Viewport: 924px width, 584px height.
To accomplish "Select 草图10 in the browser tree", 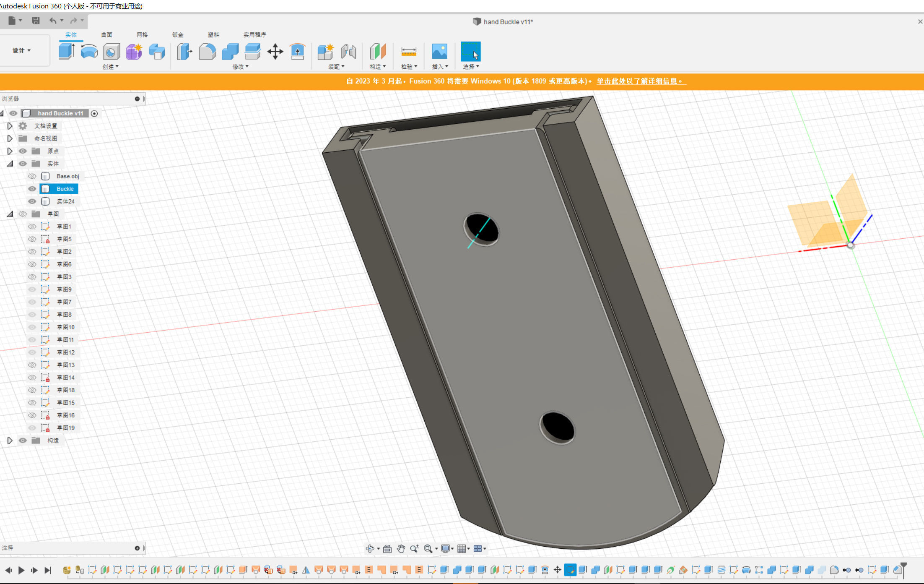I will [65, 327].
